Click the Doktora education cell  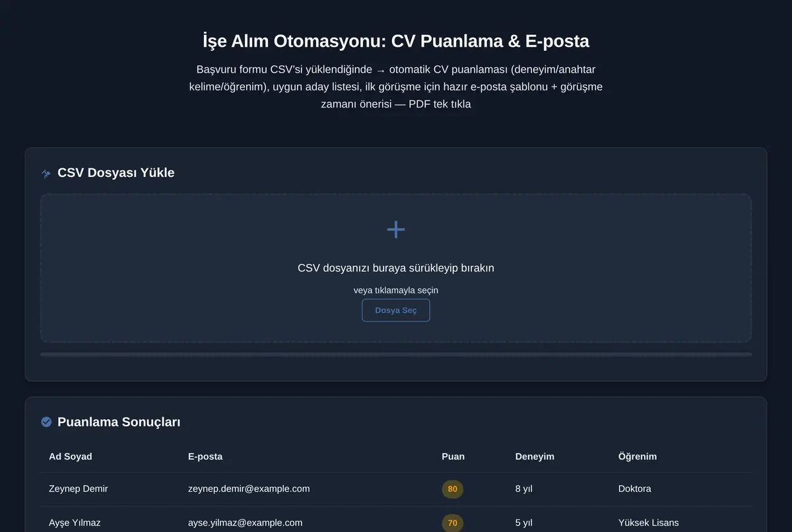(635, 489)
